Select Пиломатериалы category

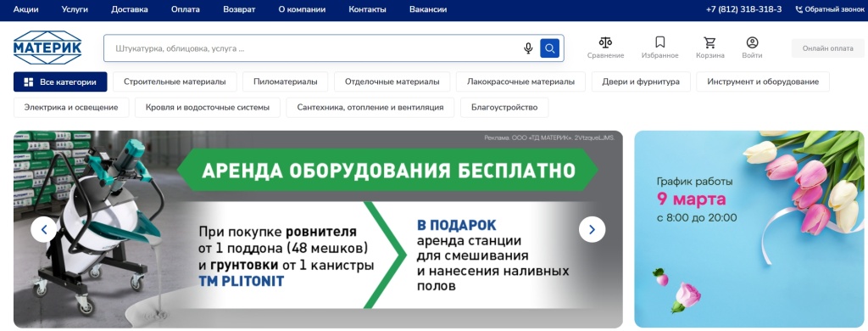click(286, 82)
